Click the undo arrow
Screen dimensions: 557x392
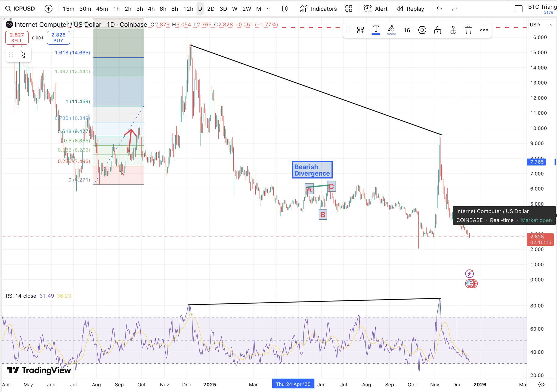439,9
